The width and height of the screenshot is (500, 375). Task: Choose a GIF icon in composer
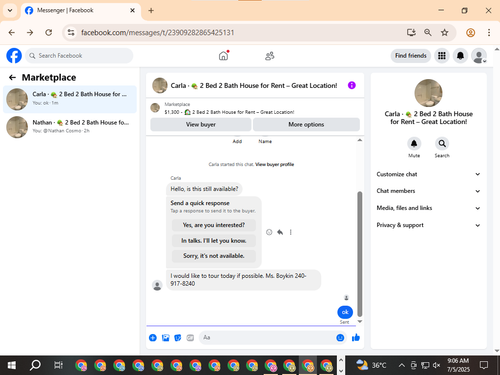pyautogui.click(x=190, y=338)
